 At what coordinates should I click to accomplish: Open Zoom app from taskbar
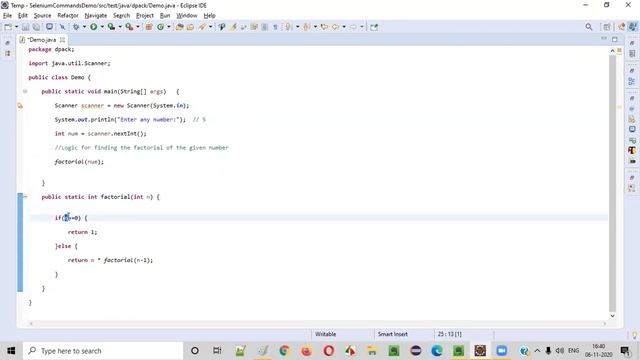point(502,351)
